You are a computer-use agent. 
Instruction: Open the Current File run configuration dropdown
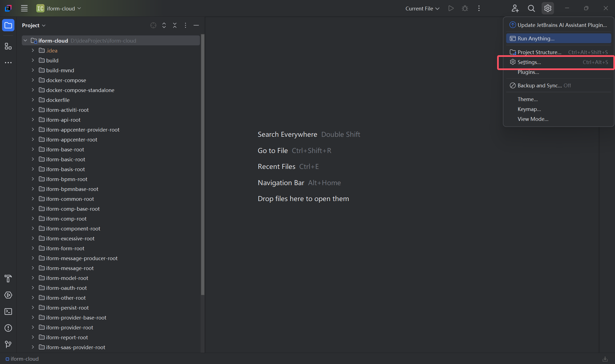(422, 9)
